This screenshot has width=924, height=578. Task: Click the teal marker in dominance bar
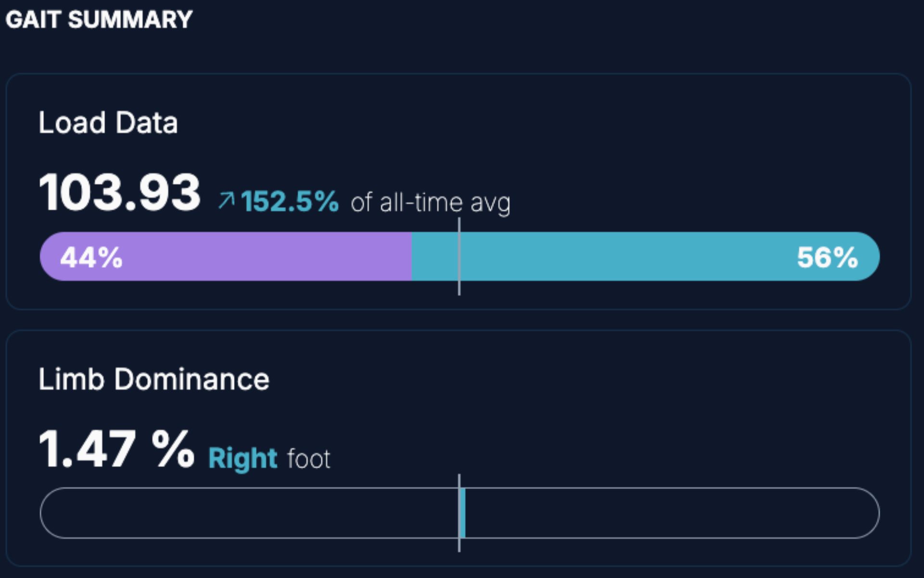[463, 513]
